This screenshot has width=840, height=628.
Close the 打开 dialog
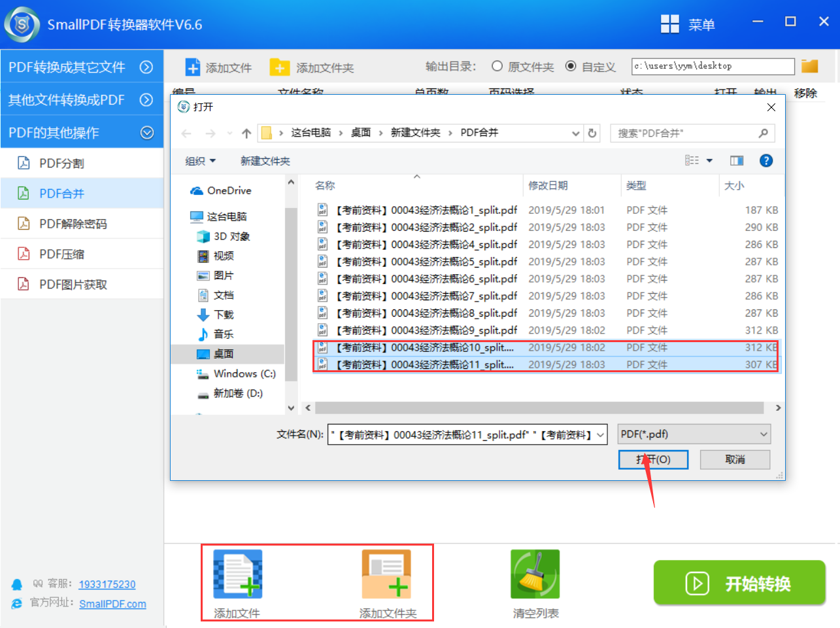click(x=771, y=107)
